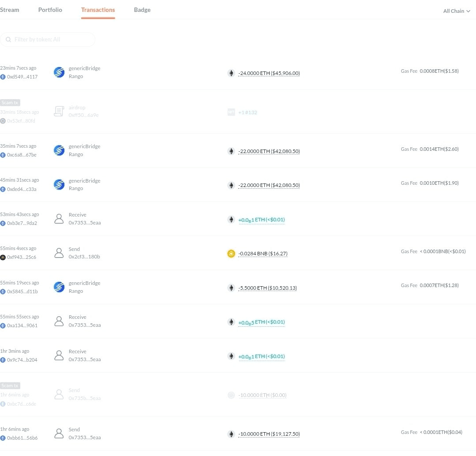Select the Transactions tab

coord(98,10)
